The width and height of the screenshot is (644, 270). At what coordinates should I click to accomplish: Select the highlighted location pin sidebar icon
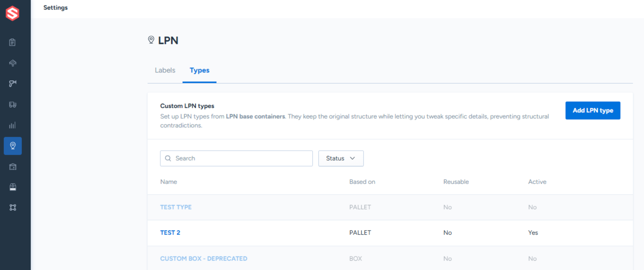point(13,146)
